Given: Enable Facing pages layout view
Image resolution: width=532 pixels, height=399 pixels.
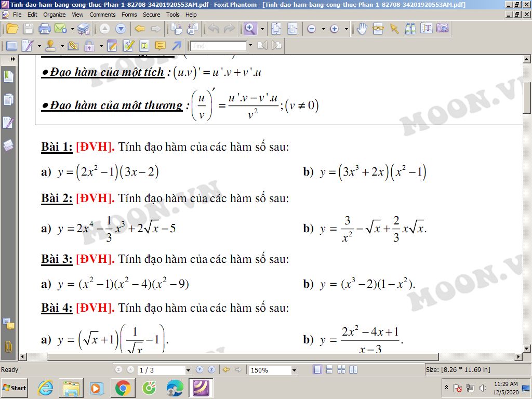Looking at the screenshot, I should click(353, 369).
